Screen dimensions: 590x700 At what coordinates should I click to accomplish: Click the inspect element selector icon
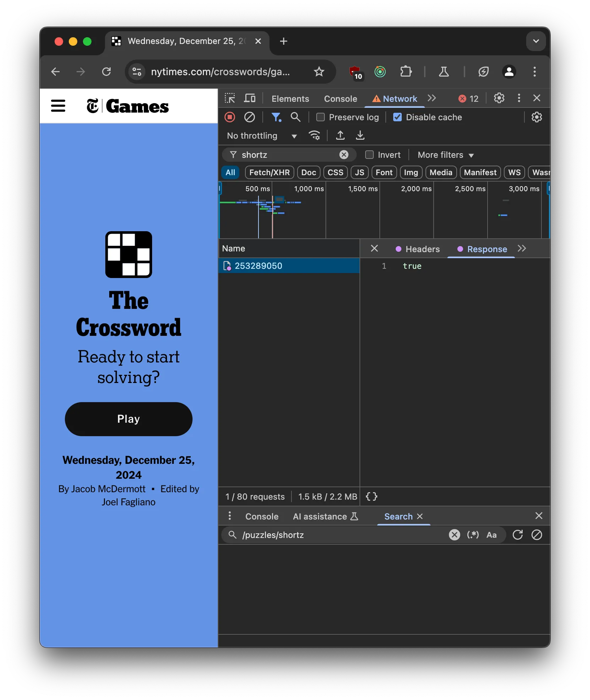[x=230, y=98]
